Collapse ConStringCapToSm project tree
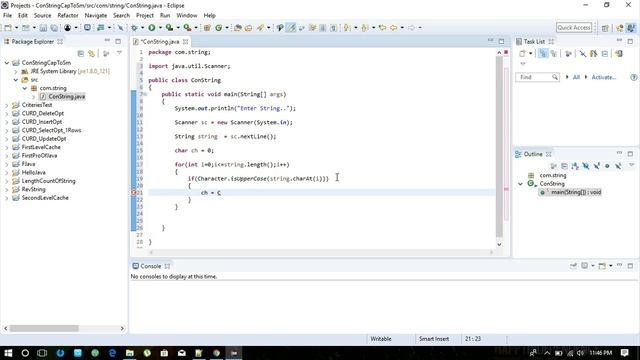 (x=7, y=63)
